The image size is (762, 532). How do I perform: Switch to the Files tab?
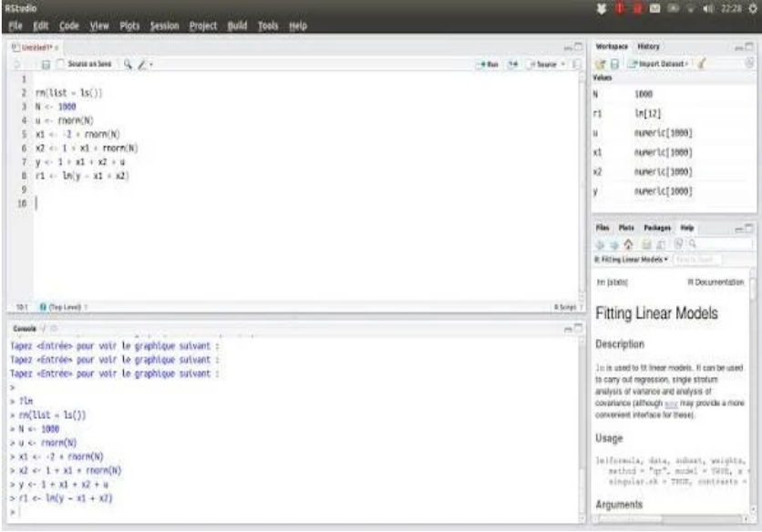(x=602, y=228)
